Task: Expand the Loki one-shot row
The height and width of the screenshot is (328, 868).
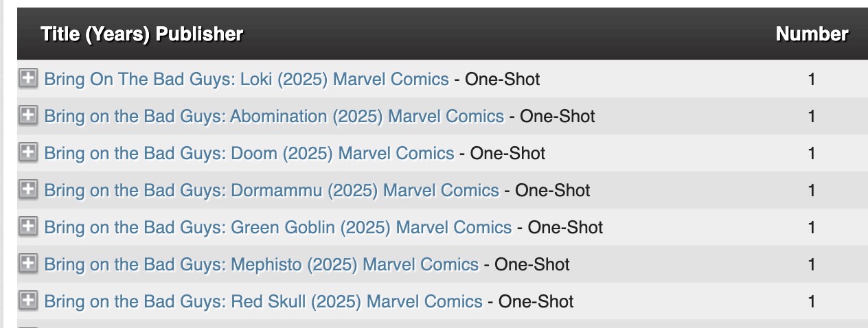Action: click(x=27, y=79)
